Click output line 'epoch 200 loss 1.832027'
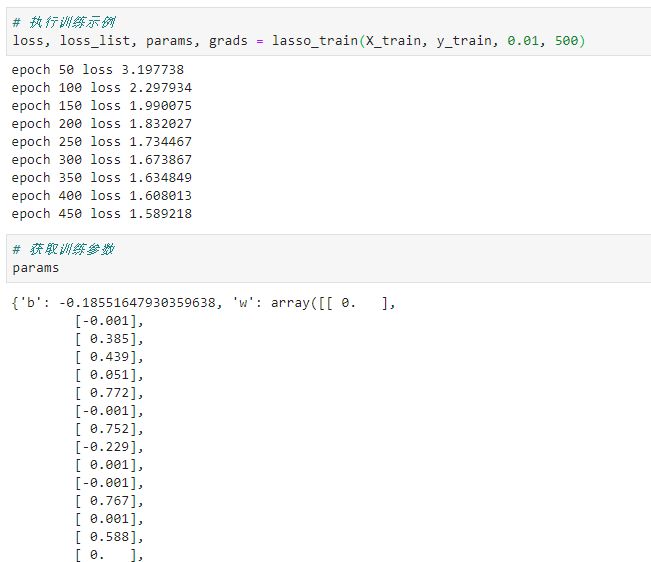The image size is (651, 562). (102, 123)
